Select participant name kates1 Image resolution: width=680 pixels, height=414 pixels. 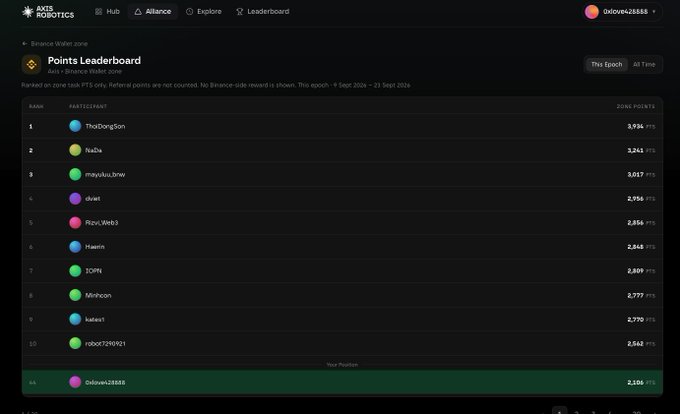pyautogui.click(x=95, y=319)
